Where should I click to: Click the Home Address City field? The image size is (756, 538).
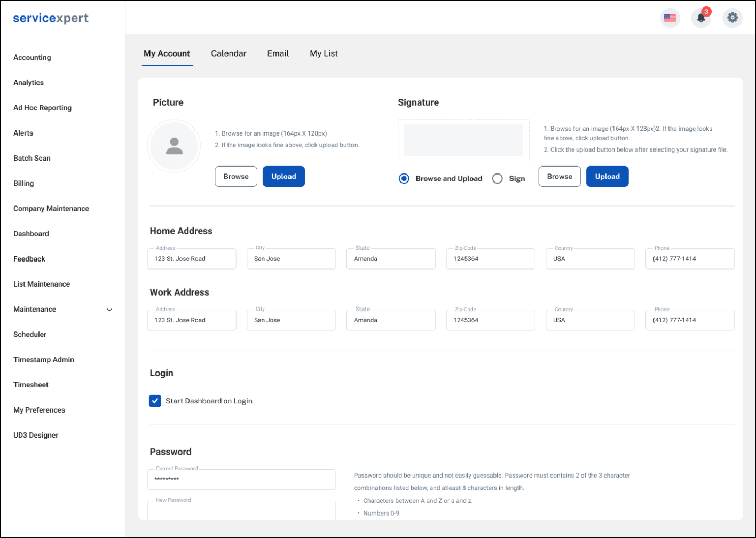coord(291,259)
